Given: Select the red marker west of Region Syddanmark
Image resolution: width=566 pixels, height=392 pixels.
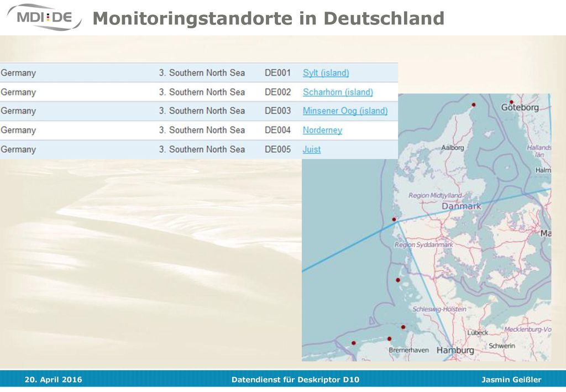Looking at the screenshot, I should coord(394,219).
